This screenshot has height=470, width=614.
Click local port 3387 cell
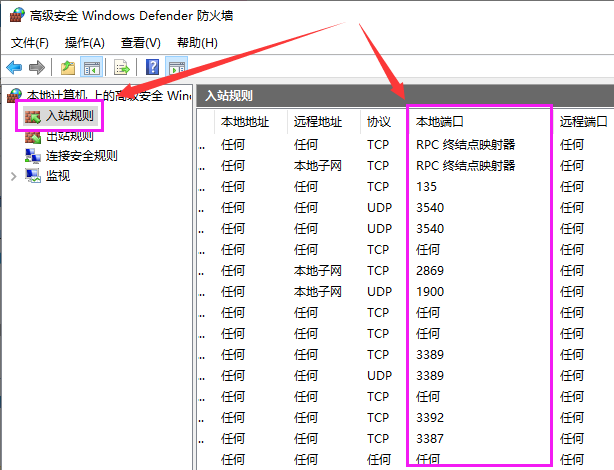(430, 439)
